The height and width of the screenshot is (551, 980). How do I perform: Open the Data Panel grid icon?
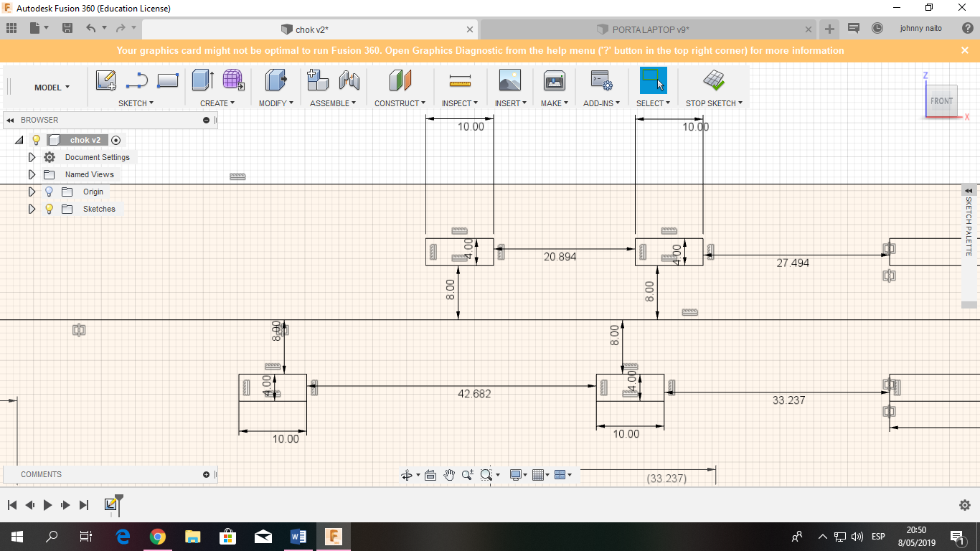click(11, 29)
